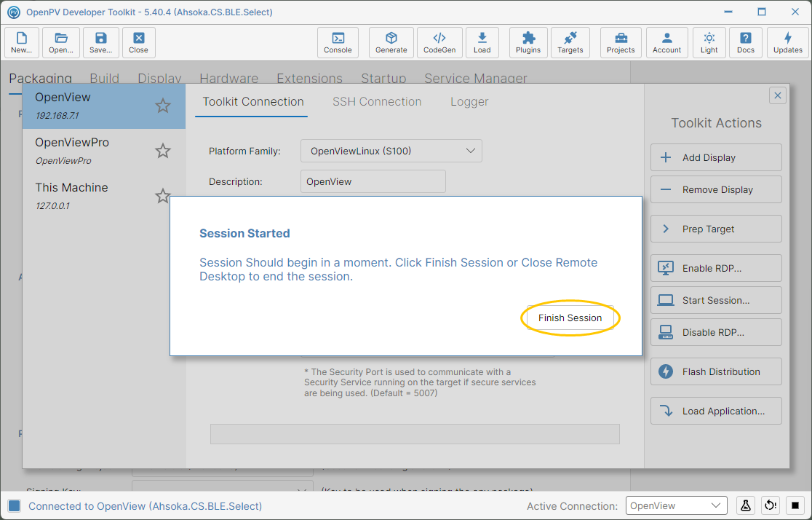Screen dimensions: 812x520
Task: Open the Targets panel
Action: 570,42
